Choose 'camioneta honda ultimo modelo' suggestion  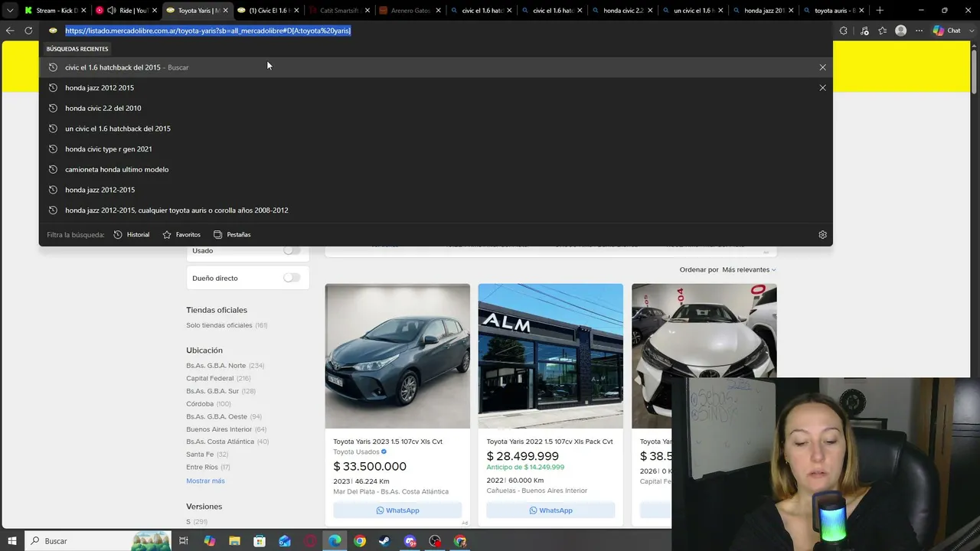pos(436,169)
